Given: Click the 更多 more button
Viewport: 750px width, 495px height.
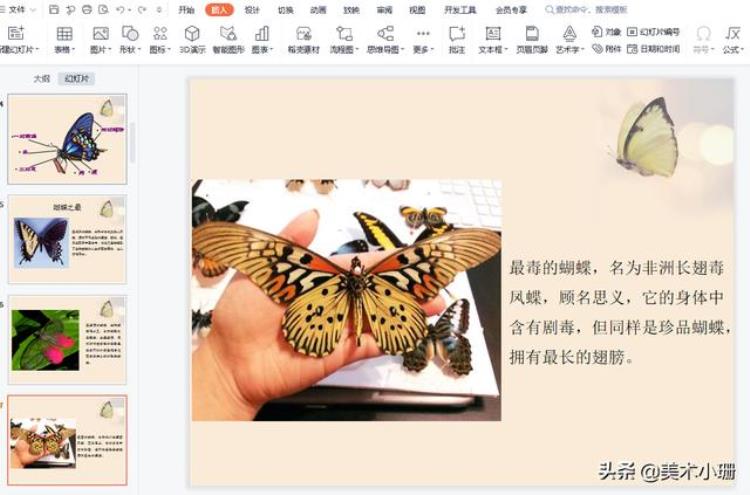Looking at the screenshot, I should click(x=423, y=39).
